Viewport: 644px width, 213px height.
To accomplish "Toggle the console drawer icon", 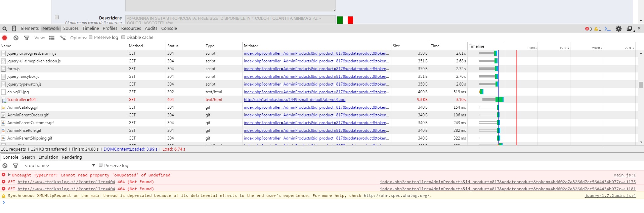I will coord(607,29).
